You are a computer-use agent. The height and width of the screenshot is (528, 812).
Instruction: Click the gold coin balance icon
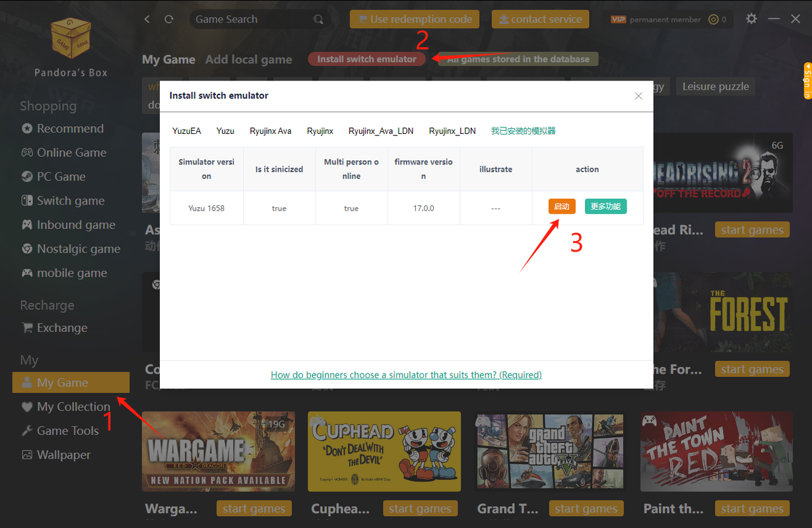[x=713, y=19]
